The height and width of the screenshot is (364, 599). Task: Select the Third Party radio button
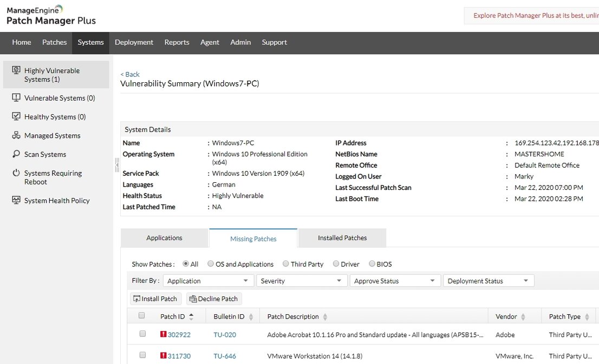285,264
